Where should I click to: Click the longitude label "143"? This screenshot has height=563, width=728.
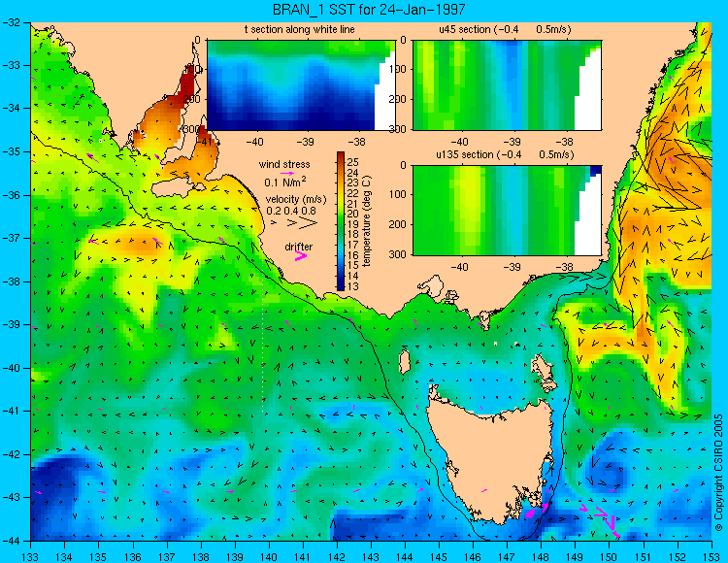(371, 557)
